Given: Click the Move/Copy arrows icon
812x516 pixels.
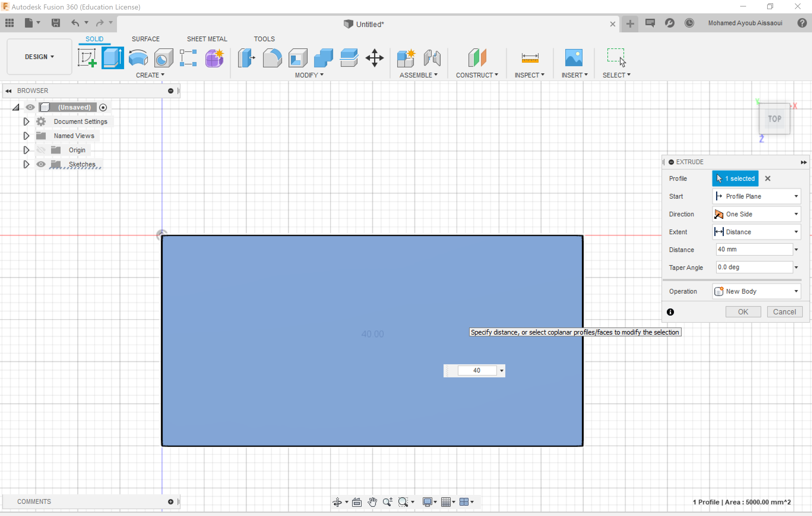Looking at the screenshot, I should [374, 58].
